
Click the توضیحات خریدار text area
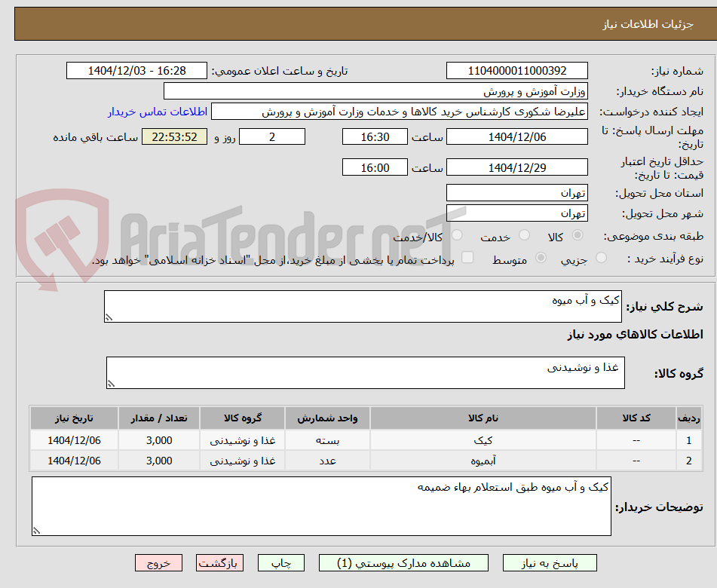(321, 506)
